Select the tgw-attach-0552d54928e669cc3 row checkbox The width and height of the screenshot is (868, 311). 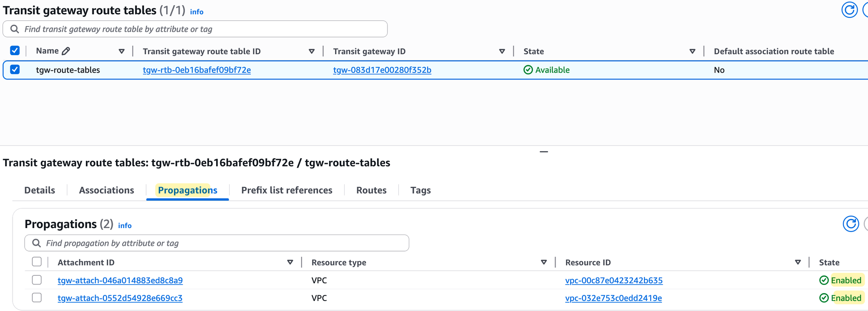tap(37, 298)
